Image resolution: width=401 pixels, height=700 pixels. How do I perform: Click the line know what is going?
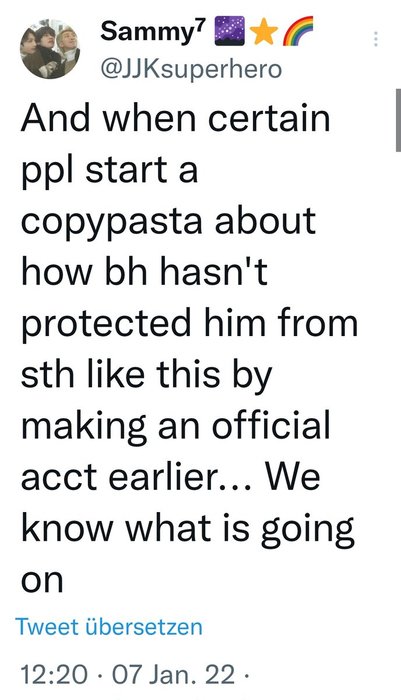tap(188, 530)
